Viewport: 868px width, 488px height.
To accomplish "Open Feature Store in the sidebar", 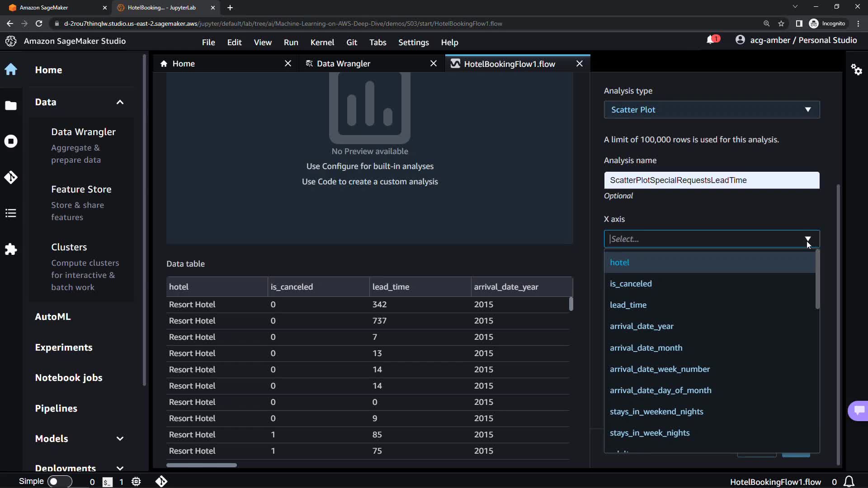I will [x=81, y=189].
